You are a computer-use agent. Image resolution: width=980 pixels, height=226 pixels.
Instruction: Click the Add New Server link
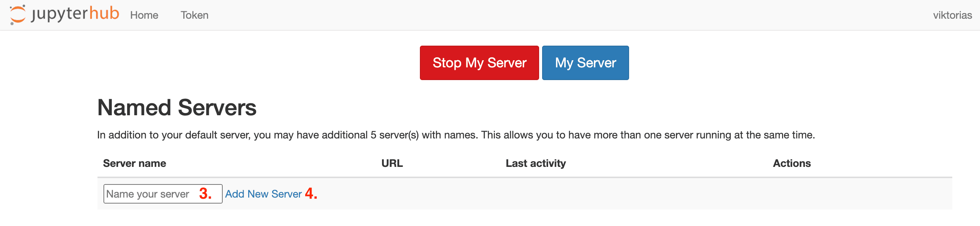(x=263, y=194)
